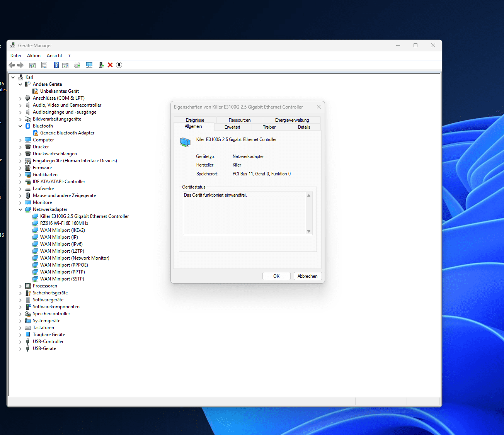504x435 pixels.
Task: Expand the Systemgeräte category
Action: (x=20, y=321)
